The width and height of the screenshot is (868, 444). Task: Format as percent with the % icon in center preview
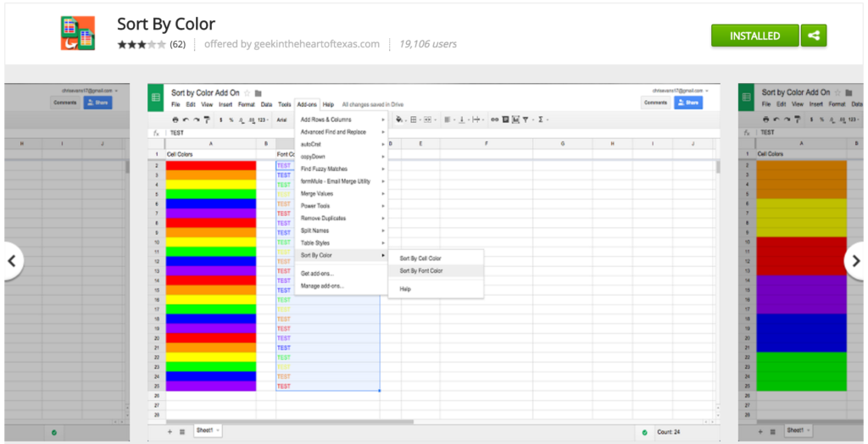tap(231, 119)
